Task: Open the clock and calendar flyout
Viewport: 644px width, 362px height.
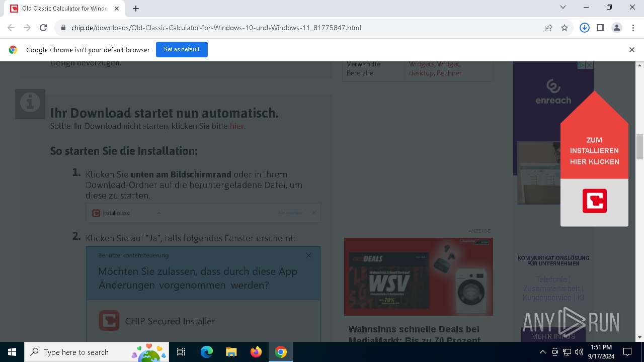Action: point(601,352)
